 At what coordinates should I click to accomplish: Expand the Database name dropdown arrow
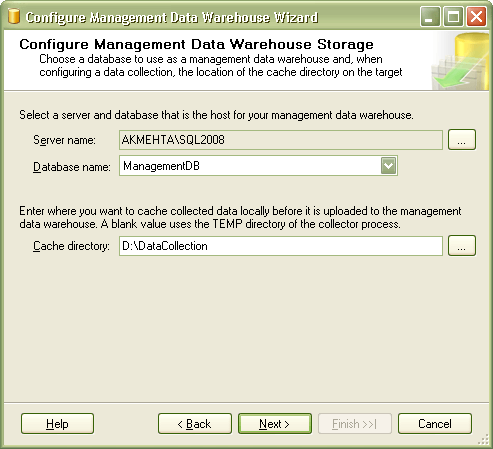(x=388, y=166)
